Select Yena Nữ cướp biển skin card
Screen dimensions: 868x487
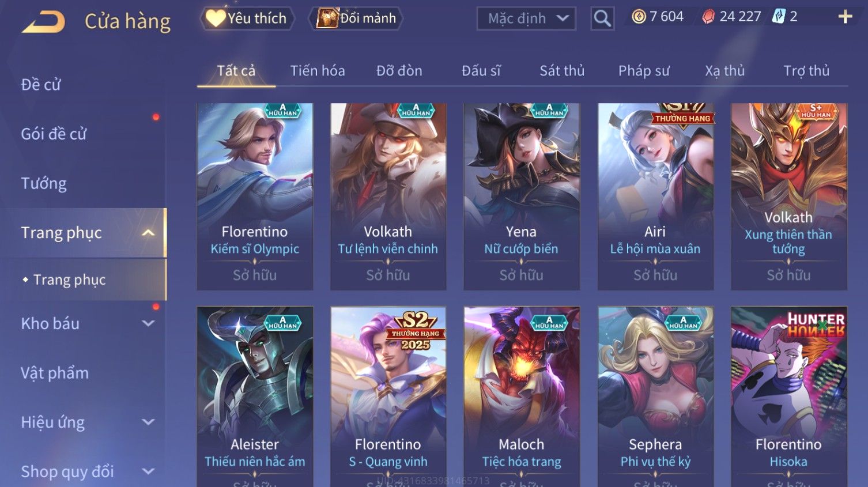click(522, 197)
